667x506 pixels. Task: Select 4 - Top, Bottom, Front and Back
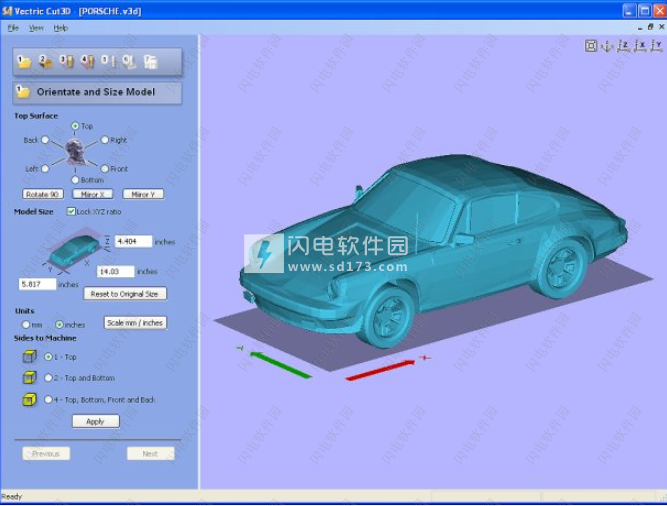48,399
